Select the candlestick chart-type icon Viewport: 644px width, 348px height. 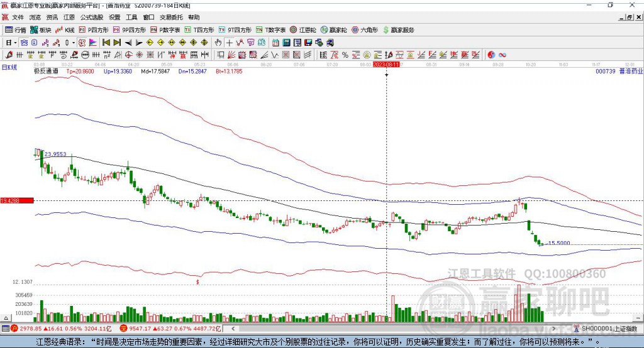tap(67, 43)
